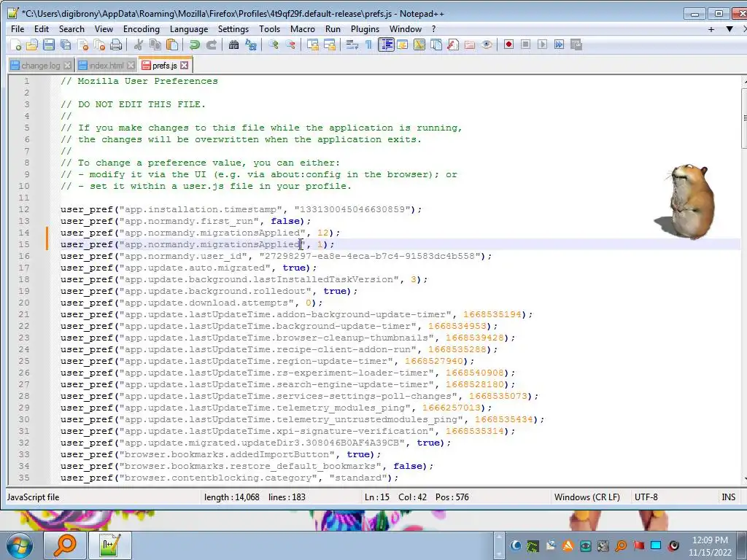The width and height of the screenshot is (747, 560).
Task: Toggle the Show indent guide button
Action: click(x=385, y=44)
